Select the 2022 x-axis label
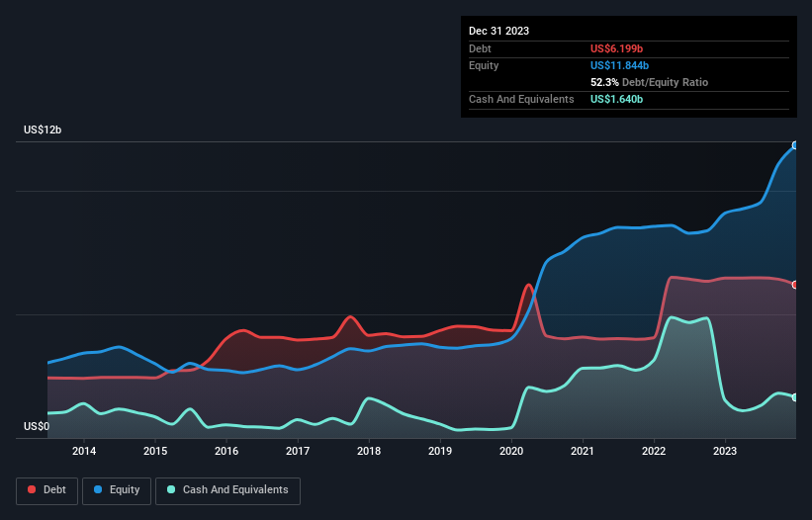The image size is (812, 520). [x=654, y=451]
